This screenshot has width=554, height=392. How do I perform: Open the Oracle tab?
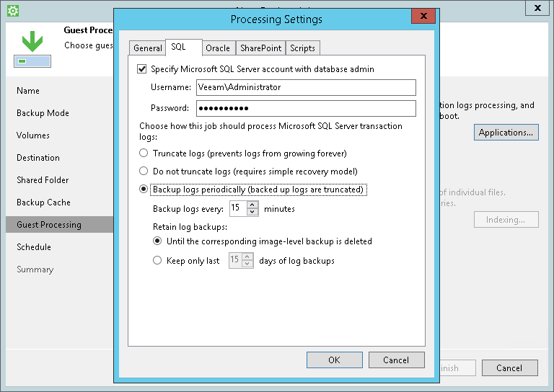click(218, 48)
